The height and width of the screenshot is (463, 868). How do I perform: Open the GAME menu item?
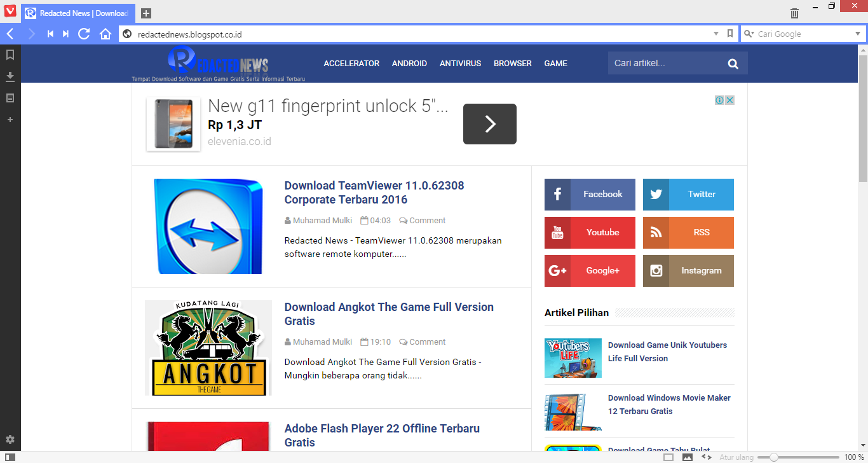click(x=556, y=64)
